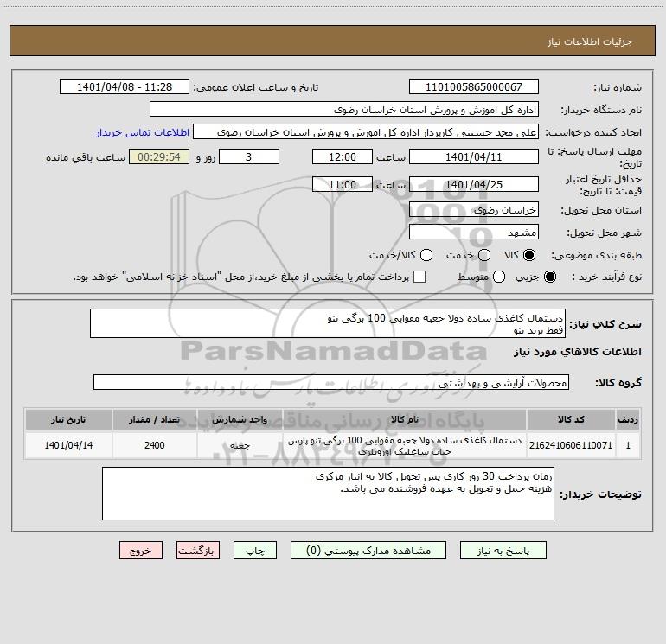Screen dimensions: 666x644
Task: Open the اطلاعات تماس خریدار link
Action: (143, 132)
